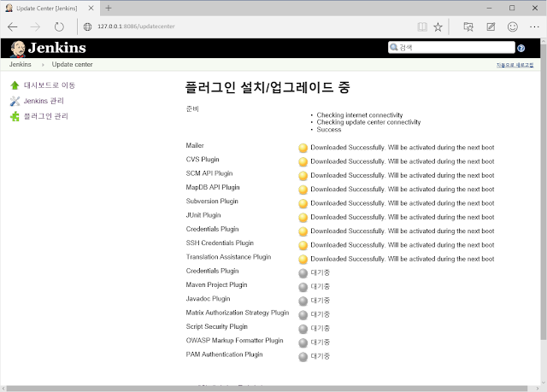Click 'Checking update center connectivity' text

point(368,122)
